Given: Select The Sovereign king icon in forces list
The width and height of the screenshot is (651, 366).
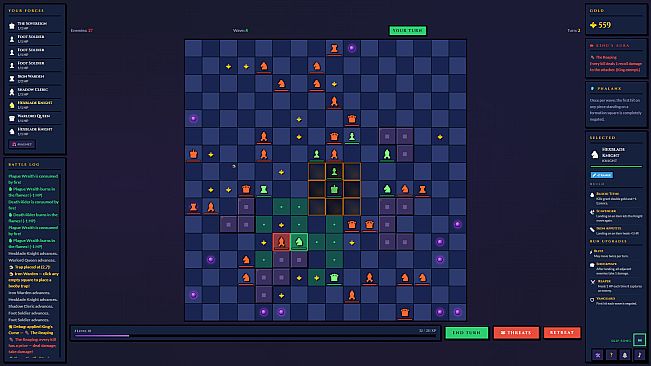Looking at the screenshot, I should 12,26.
